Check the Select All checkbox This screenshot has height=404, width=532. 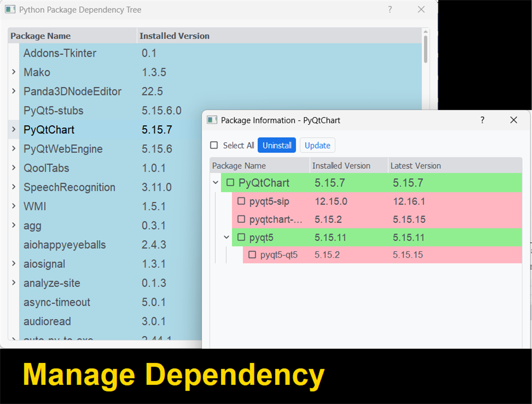click(x=214, y=145)
